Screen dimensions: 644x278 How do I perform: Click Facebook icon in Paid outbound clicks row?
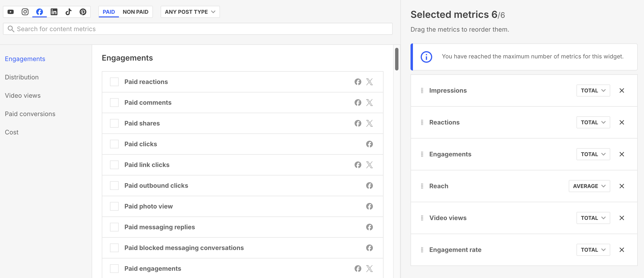pyautogui.click(x=370, y=186)
